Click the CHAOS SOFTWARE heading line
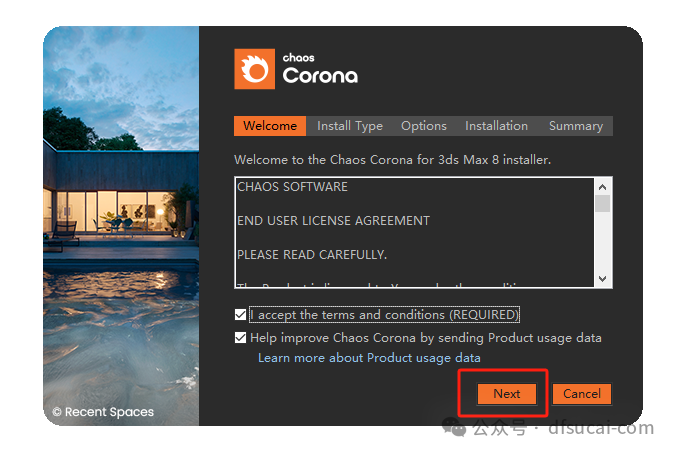The width and height of the screenshot is (676, 454). click(x=292, y=187)
